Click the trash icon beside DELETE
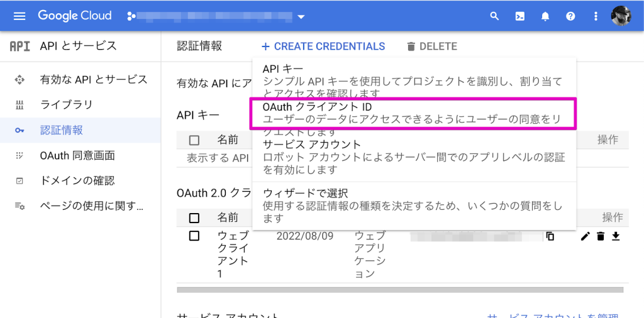 [x=411, y=47]
